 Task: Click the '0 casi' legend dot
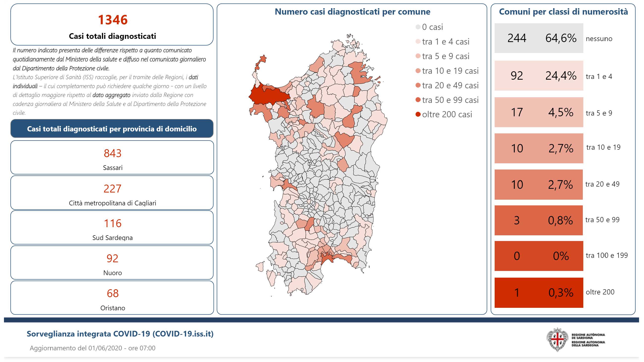click(418, 27)
